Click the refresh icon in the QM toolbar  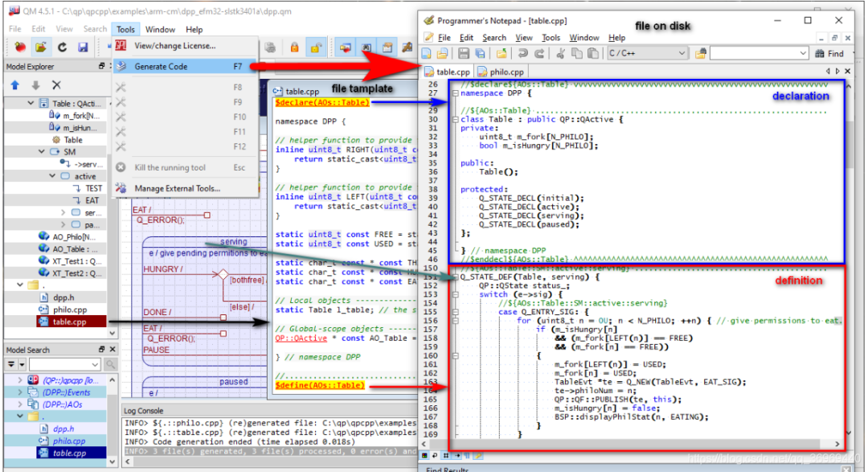[x=62, y=47]
